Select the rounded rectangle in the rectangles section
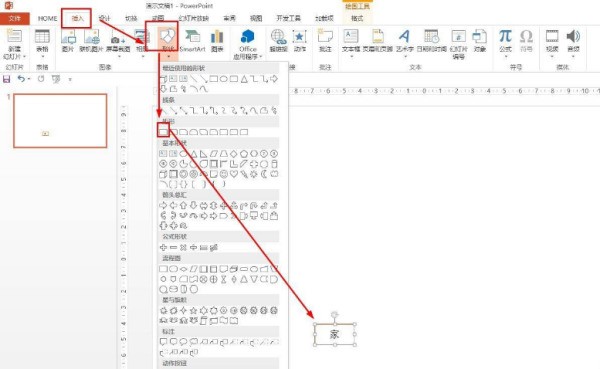This screenshot has width=600, height=369. click(x=174, y=132)
